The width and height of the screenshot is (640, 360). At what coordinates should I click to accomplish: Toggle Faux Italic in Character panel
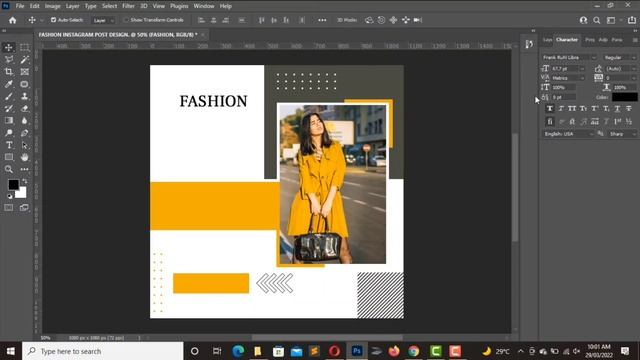561,109
